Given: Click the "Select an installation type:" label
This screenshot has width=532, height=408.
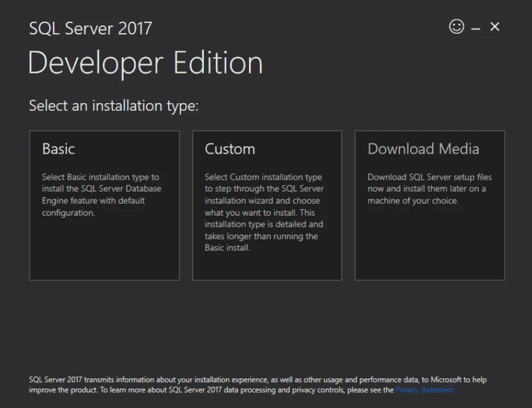Looking at the screenshot, I should (113, 106).
